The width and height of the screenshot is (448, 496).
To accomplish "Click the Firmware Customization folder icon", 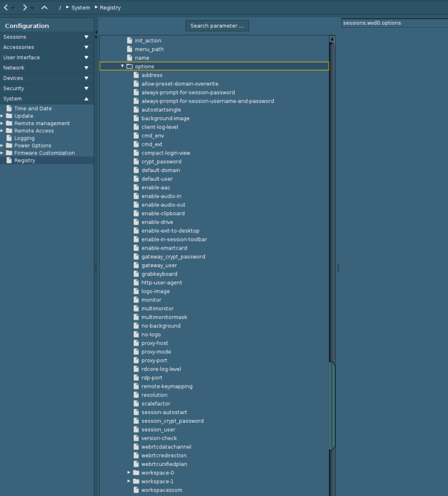I will pyautogui.click(x=9, y=153).
